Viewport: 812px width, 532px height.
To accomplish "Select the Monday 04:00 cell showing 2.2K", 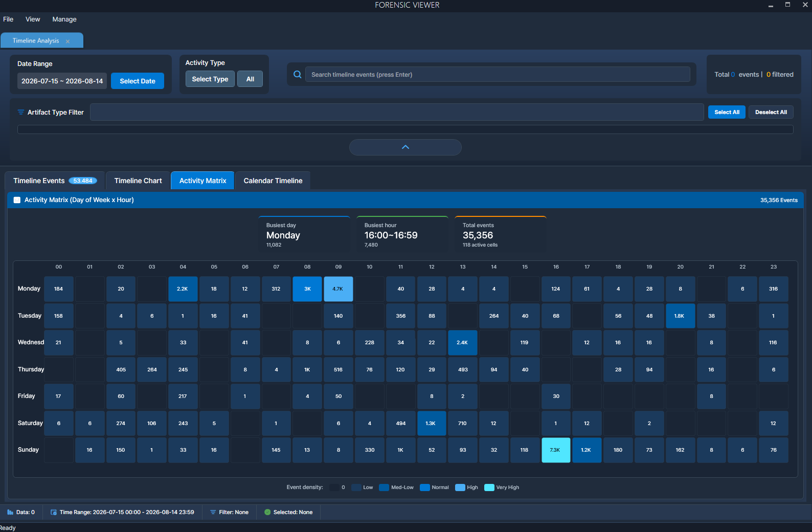I will coord(183,289).
